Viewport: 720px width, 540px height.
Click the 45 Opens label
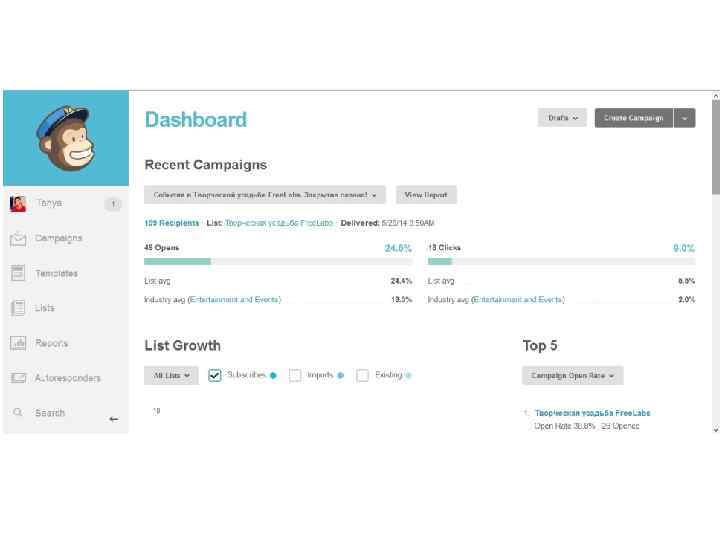pos(162,248)
